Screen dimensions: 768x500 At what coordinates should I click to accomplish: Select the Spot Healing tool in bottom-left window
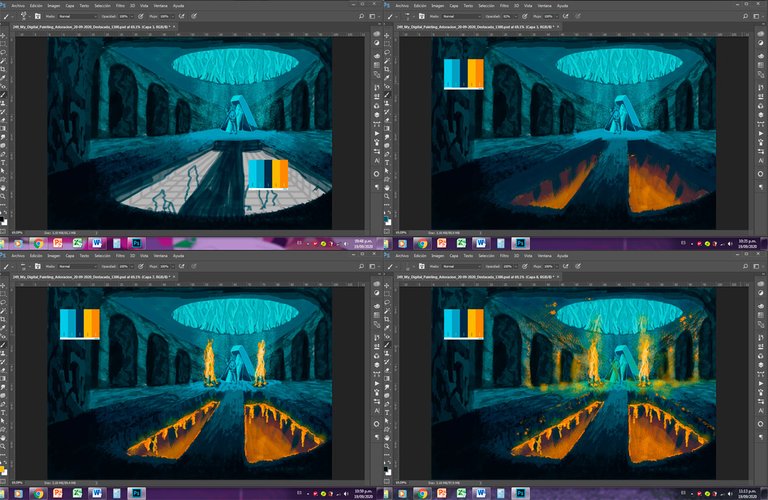coord(5,336)
